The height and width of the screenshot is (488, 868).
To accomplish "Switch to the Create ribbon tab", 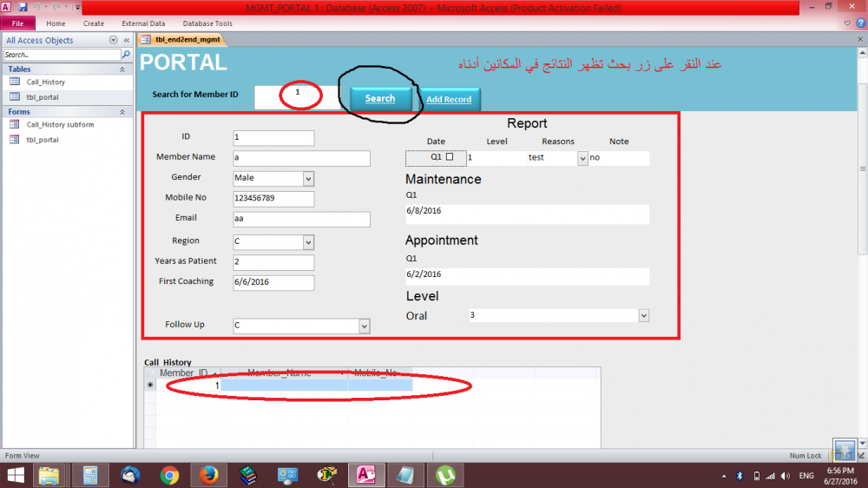I will pyautogui.click(x=94, y=23).
